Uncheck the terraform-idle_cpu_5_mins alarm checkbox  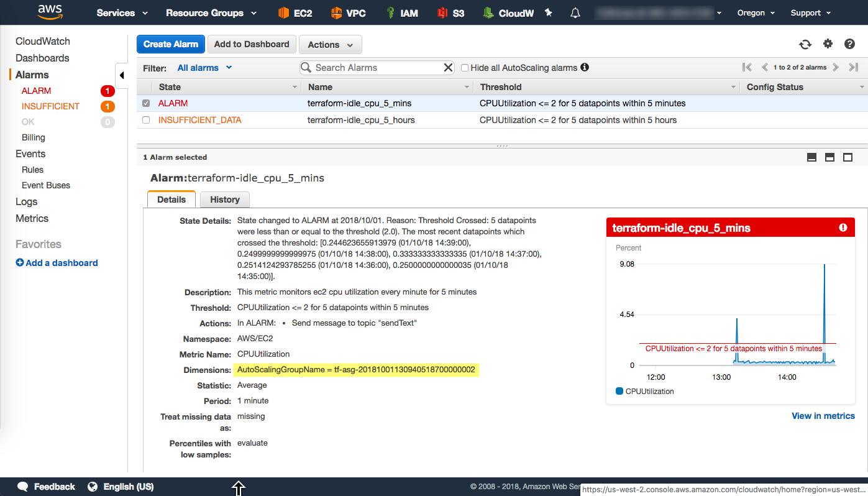[146, 103]
